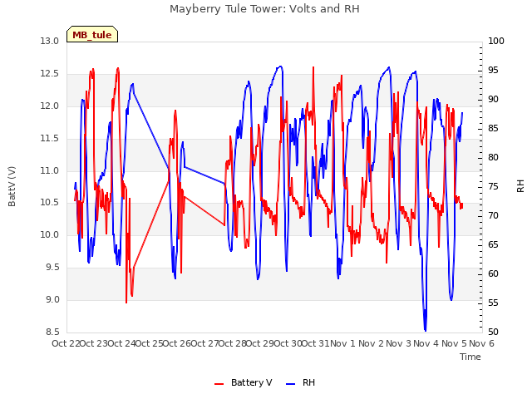Click the 75 right axis tick
The height and width of the screenshot is (399, 532).
tap(493, 186)
